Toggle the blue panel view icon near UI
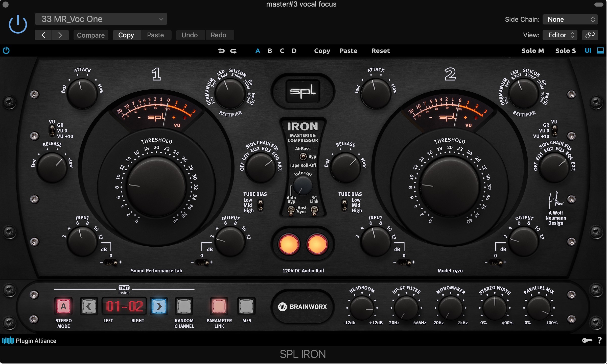 [600, 50]
